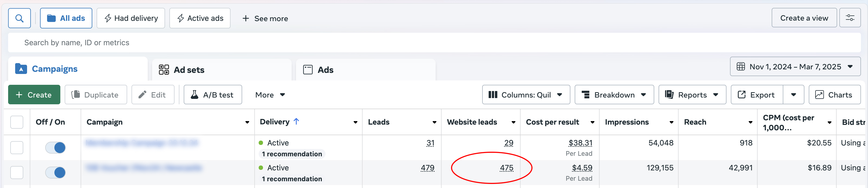
Task: Click the Export arrow icon
Action: [x=742, y=95]
